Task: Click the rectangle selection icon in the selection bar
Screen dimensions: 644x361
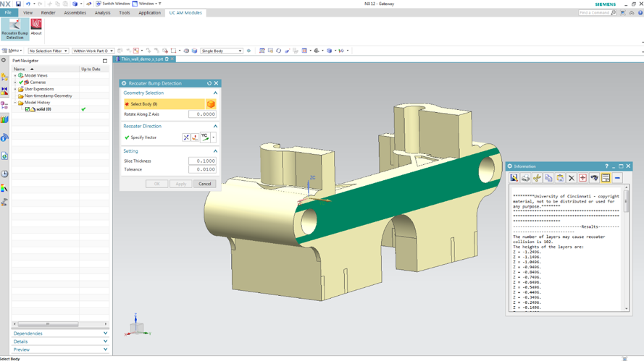Action: point(173,51)
